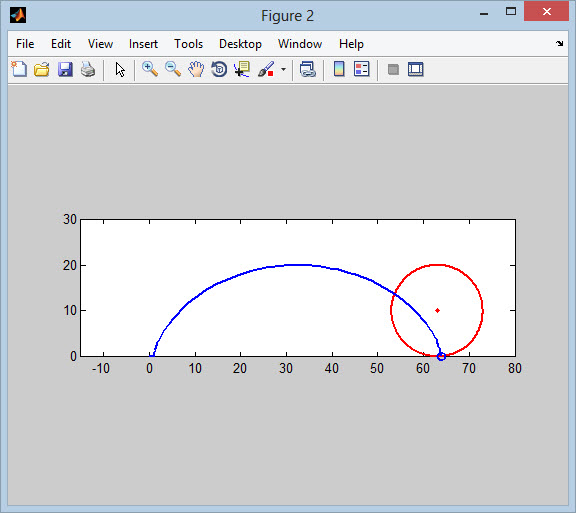This screenshot has width=576, height=513.
Task: Choose the Data Cursor tool
Action: click(242, 69)
